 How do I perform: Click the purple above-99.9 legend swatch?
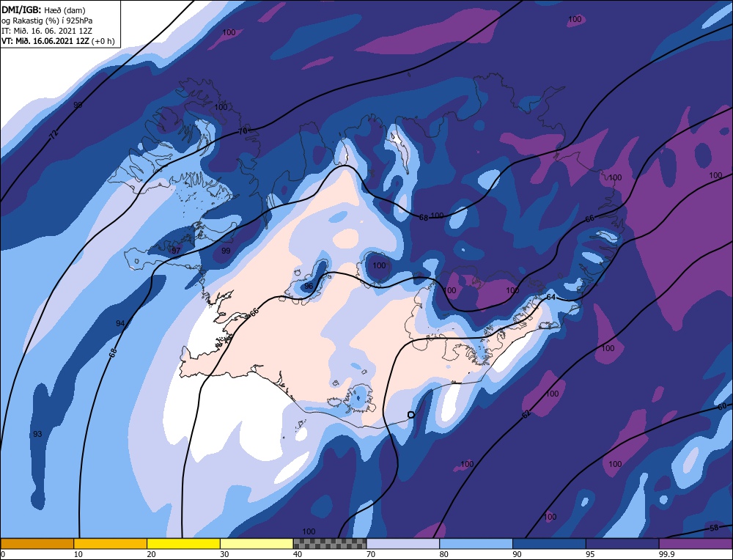point(696,543)
